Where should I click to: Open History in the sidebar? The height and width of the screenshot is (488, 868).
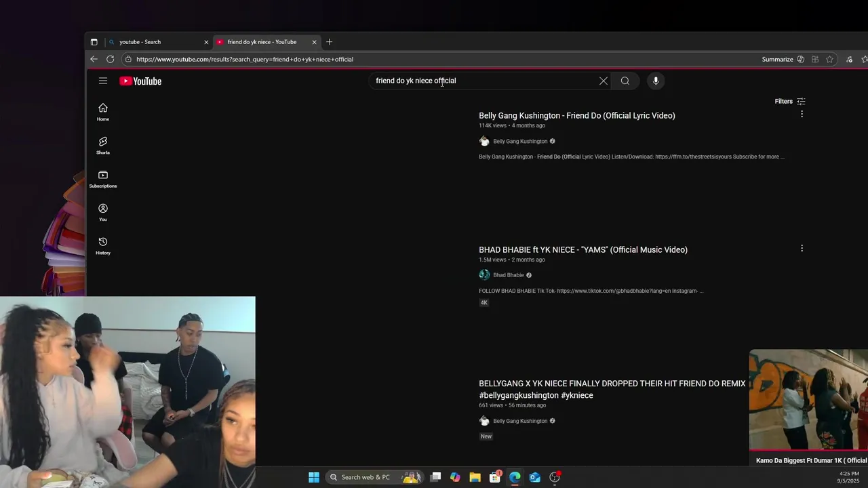pyautogui.click(x=103, y=246)
